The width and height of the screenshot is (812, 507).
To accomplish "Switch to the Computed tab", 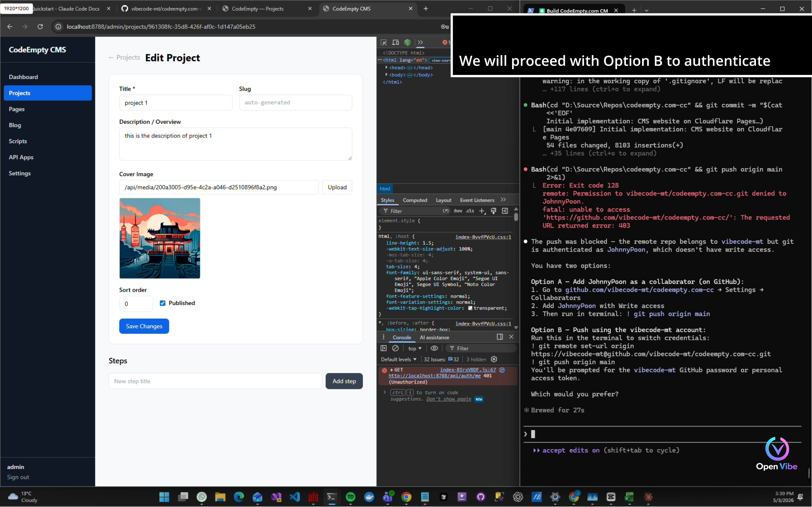I will pyautogui.click(x=415, y=200).
